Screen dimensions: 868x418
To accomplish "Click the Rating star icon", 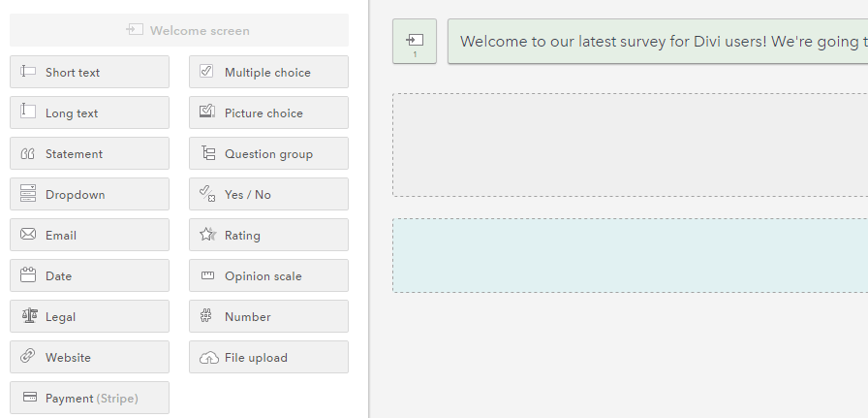I will tap(207, 235).
